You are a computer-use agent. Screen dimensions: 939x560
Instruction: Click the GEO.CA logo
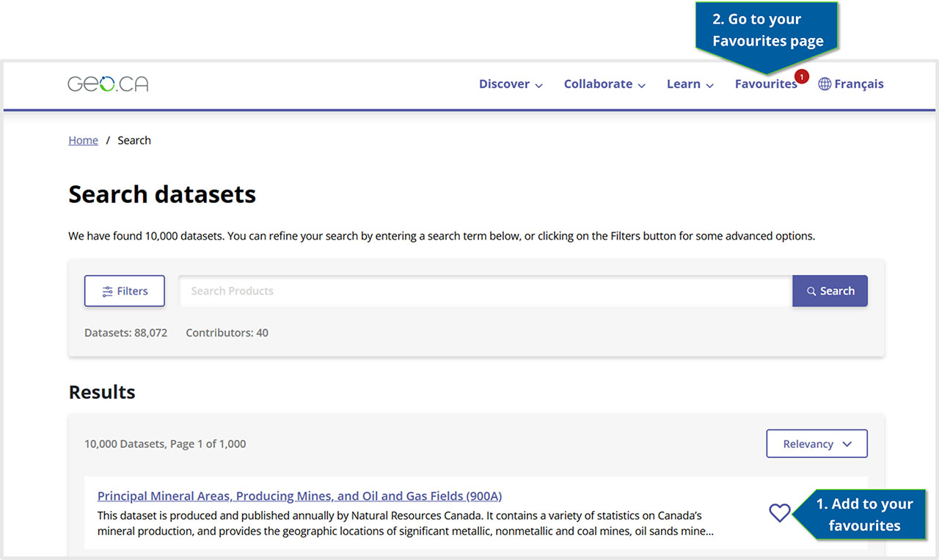[x=108, y=83]
